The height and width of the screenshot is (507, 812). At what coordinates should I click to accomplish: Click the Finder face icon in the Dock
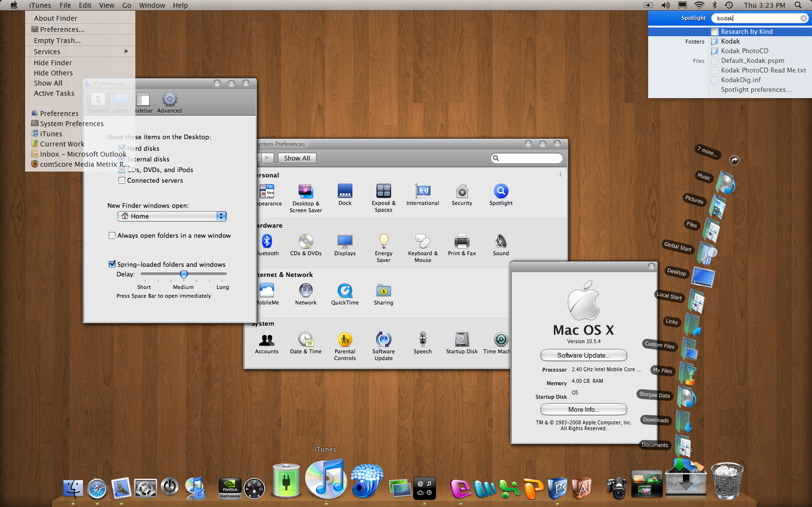tap(73, 489)
